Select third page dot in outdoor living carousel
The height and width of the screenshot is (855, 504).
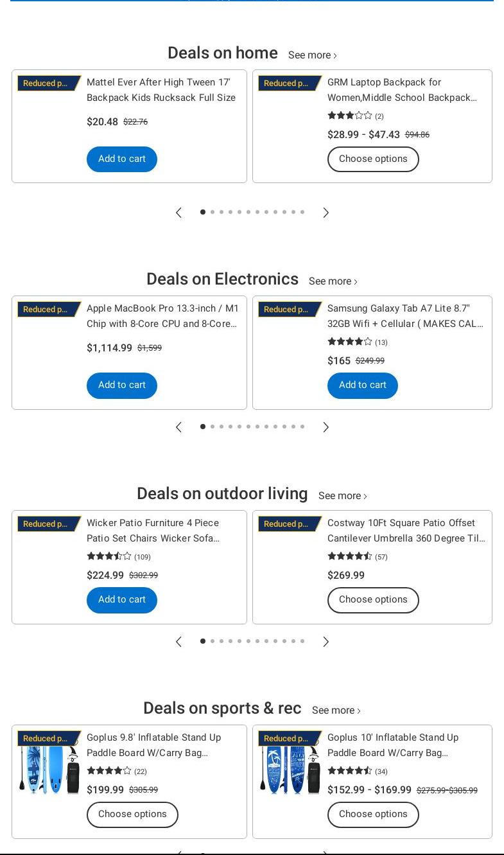coord(222,641)
